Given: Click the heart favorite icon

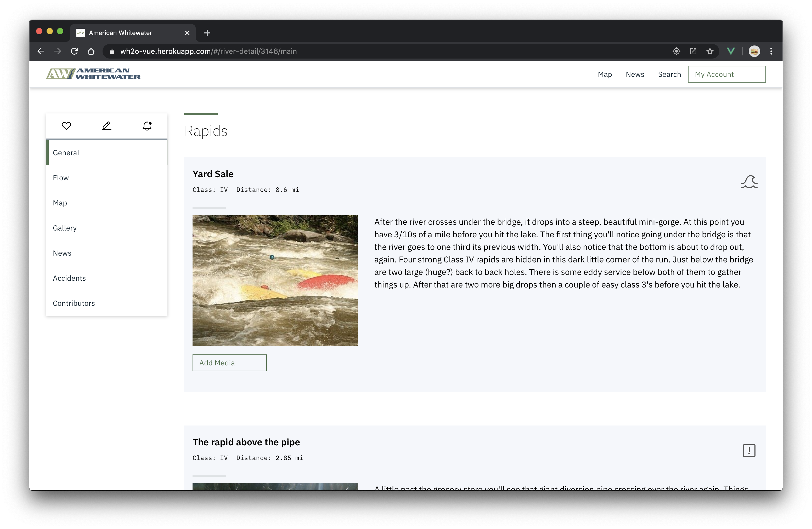Looking at the screenshot, I should [66, 126].
